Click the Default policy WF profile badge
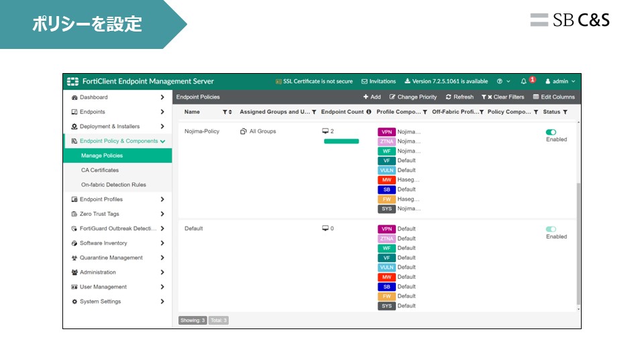The image size is (644, 362). pos(386,248)
